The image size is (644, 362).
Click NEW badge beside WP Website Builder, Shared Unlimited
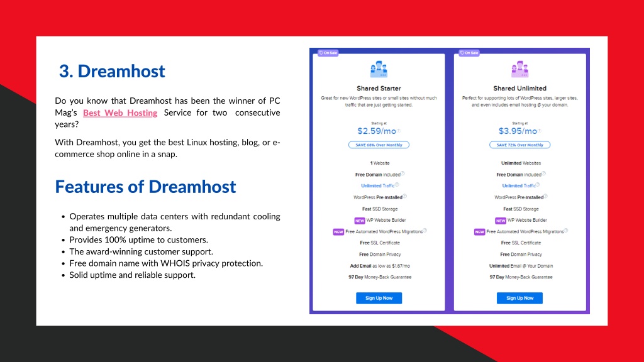point(500,221)
